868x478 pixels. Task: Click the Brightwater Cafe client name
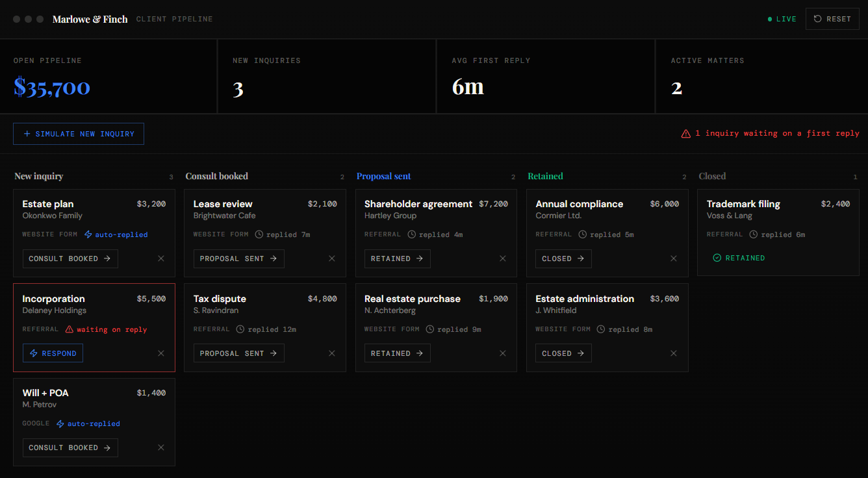click(x=225, y=216)
